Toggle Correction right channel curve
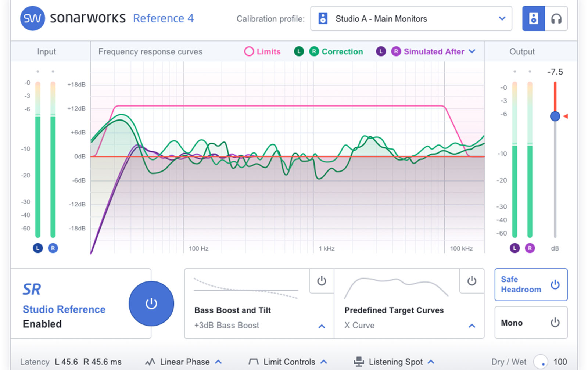This screenshot has width=588, height=370. click(314, 51)
